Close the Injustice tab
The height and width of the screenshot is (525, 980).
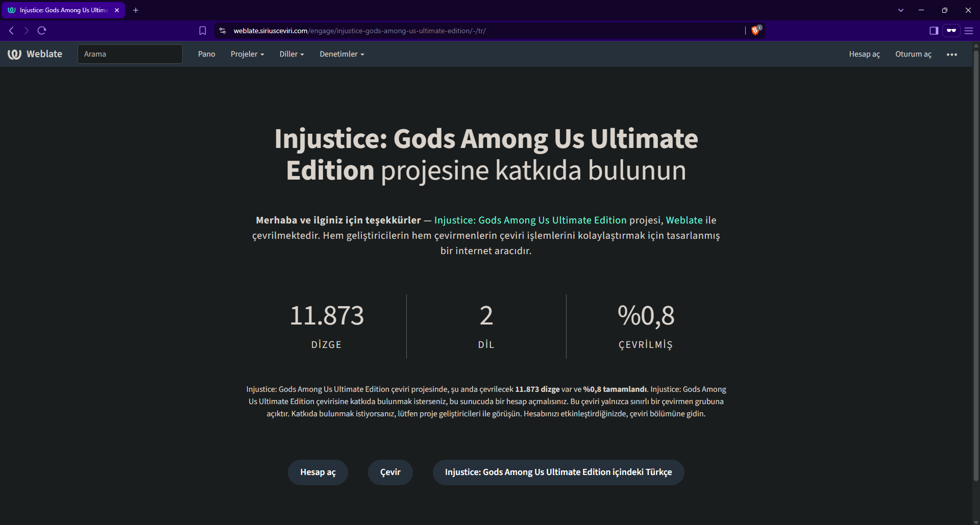117,10
